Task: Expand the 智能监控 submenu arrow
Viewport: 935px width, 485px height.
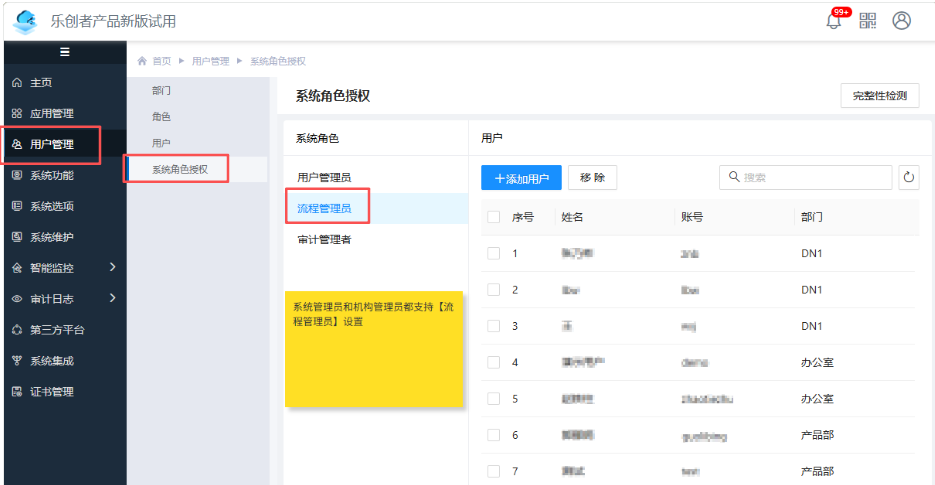Action: click(x=113, y=267)
